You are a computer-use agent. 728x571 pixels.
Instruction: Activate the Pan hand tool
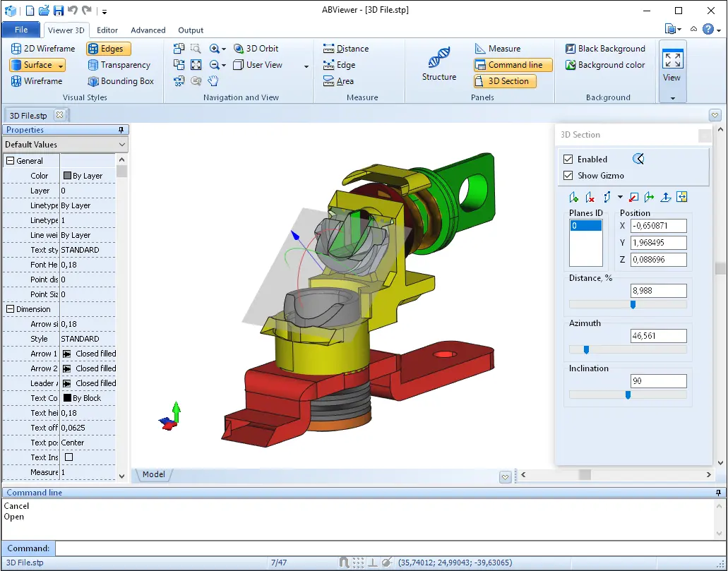[213, 81]
